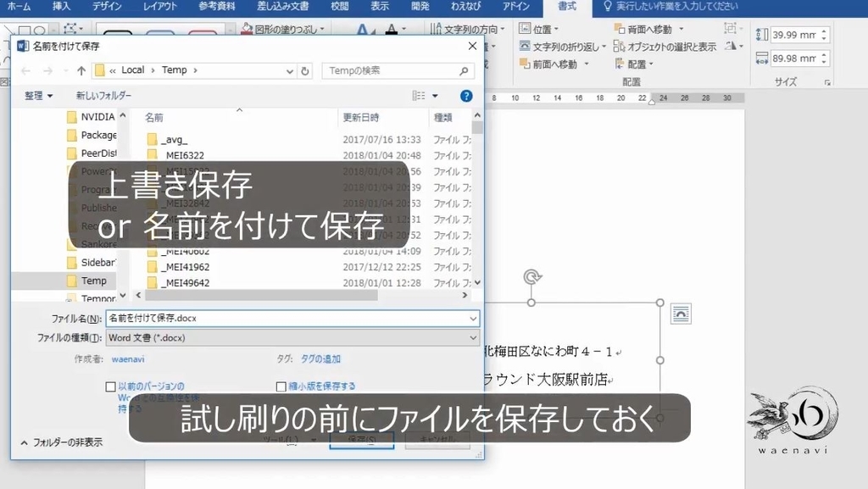Click the Wrap Text icon in ribbon

524,47
